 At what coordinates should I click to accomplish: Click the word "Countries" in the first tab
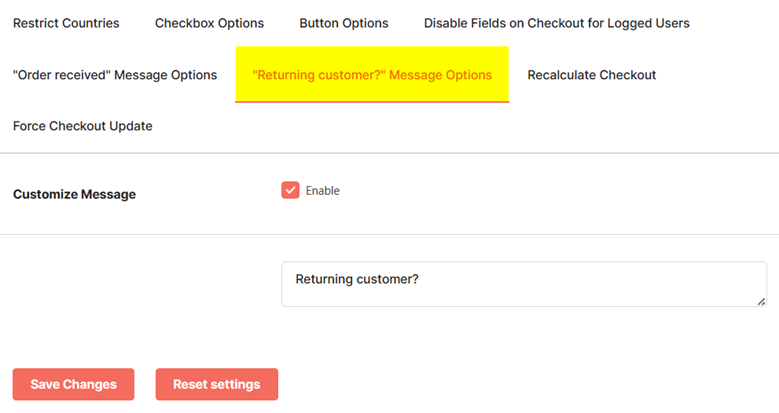tap(90, 23)
